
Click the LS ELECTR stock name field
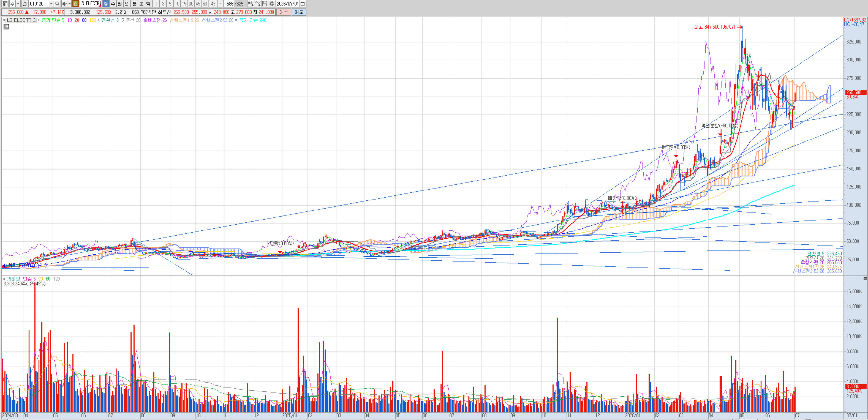[90, 4]
